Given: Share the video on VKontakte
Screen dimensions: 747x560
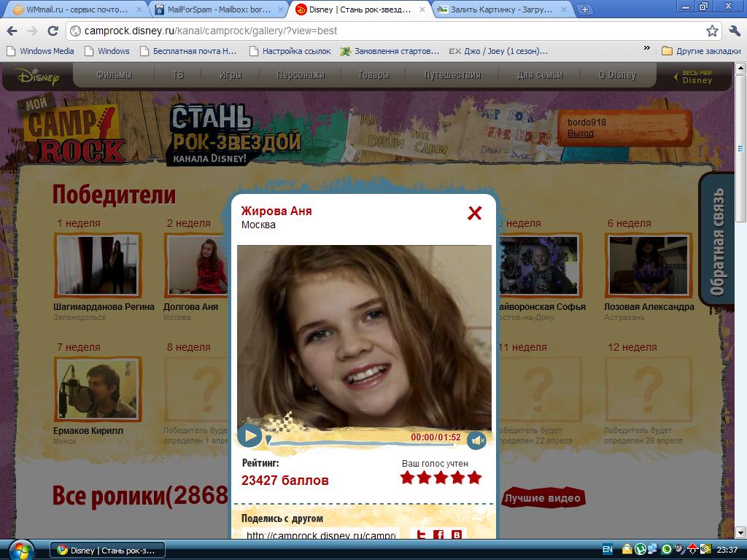Looking at the screenshot, I should 457,534.
